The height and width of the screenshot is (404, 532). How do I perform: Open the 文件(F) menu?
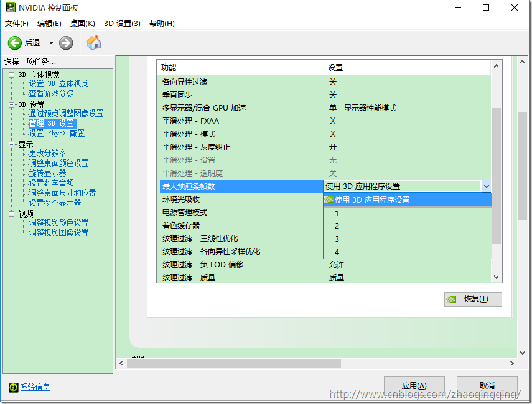17,24
